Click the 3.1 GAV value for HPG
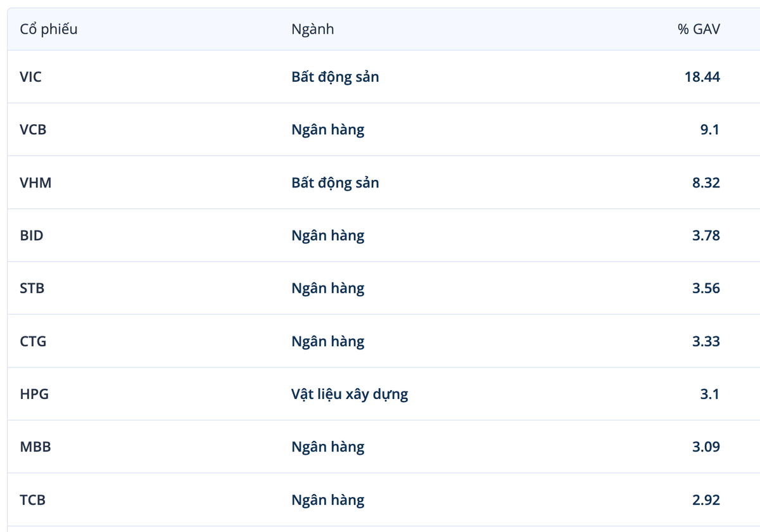 coord(710,394)
